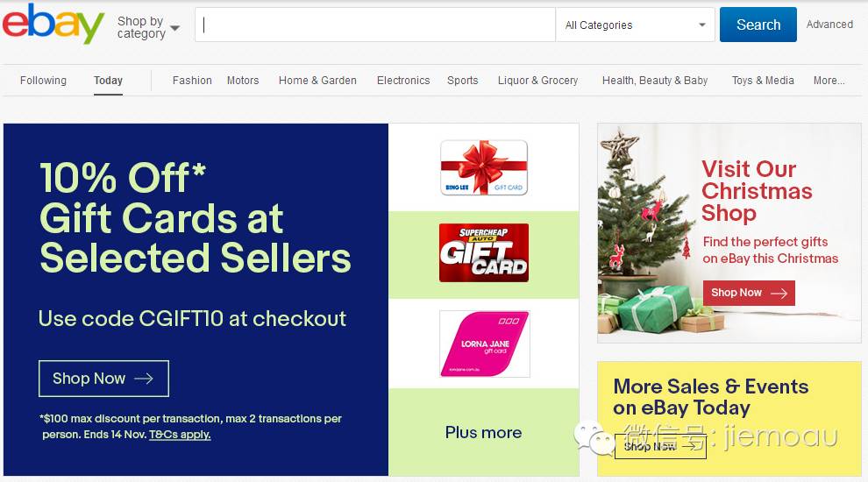Click Plus more in the gift cards panel
868x482 pixels.
click(483, 432)
